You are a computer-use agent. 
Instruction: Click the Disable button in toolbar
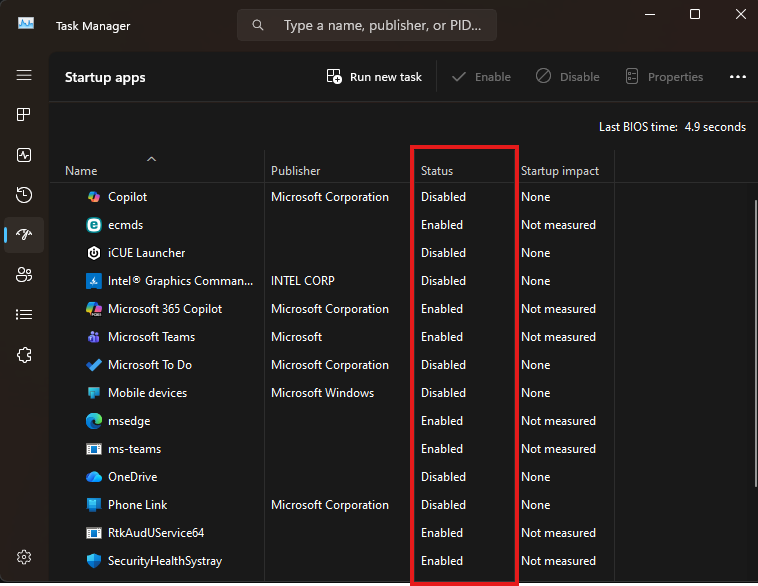[567, 77]
